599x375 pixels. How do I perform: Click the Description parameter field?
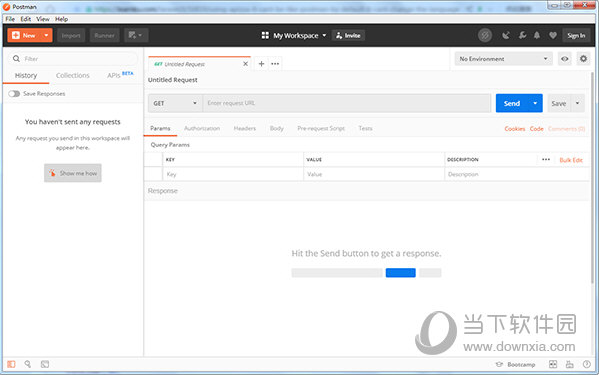517,174
